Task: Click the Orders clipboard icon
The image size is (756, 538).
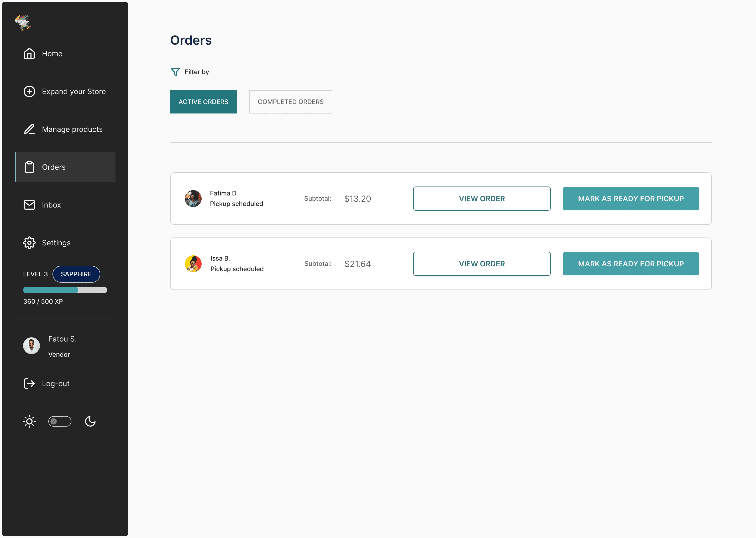Action: coord(29,167)
